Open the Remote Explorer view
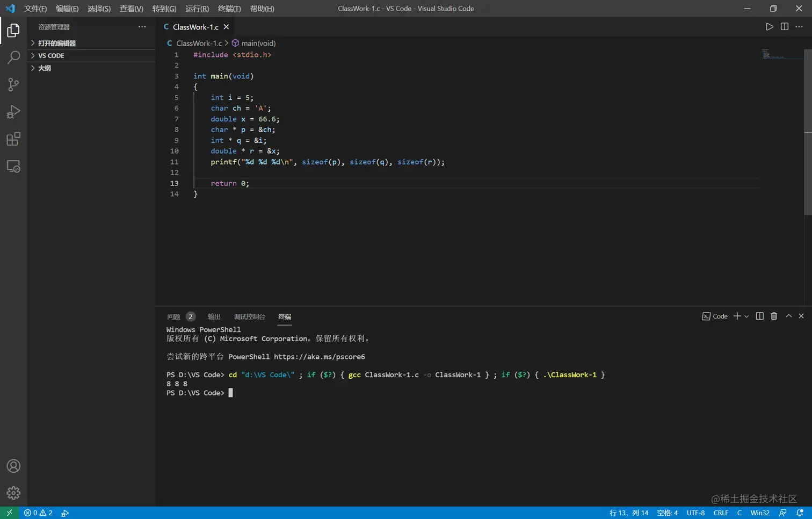Screen dimensions: 812x519 pyautogui.click(x=13, y=167)
